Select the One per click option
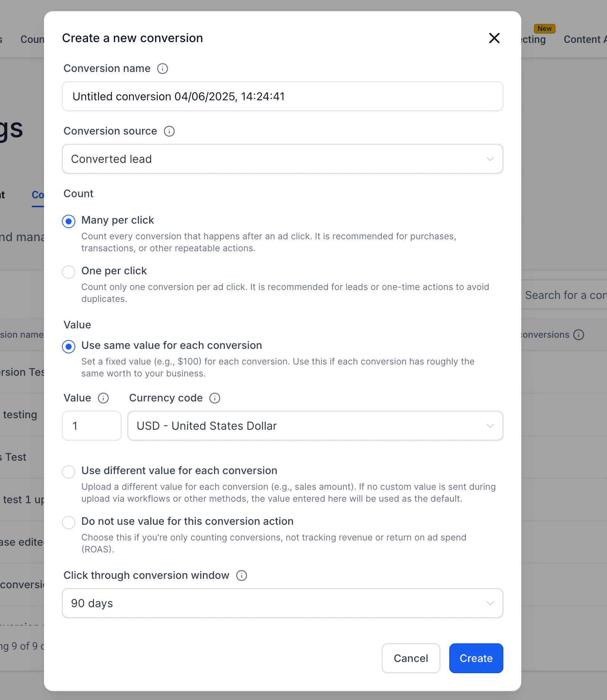Image resolution: width=607 pixels, height=700 pixels. pyautogui.click(x=69, y=272)
